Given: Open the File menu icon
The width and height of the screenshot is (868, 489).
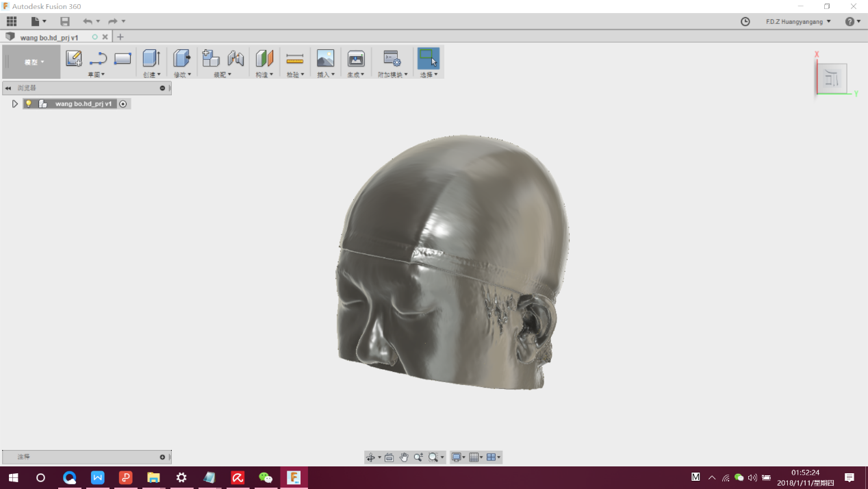Looking at the screenshot, I should pos(38,21).
